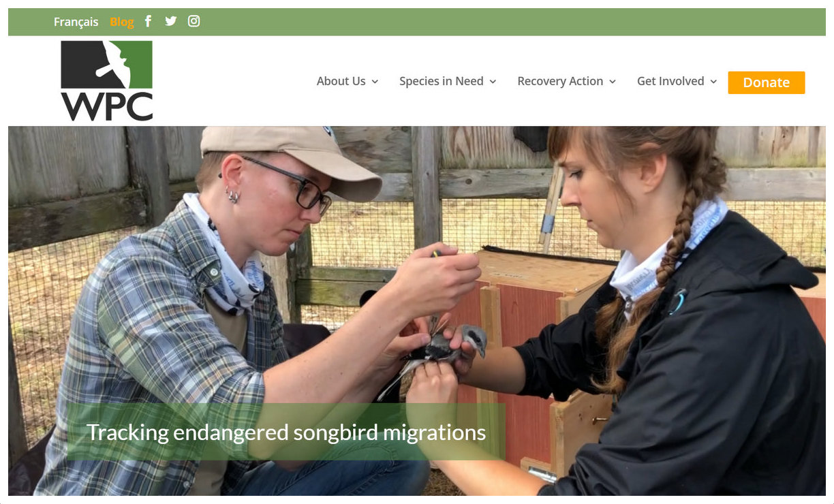The width and height of the screenshot is (834, 504).
Task: Expand the Recovery Action dropdown arrow
Action: [x=613, y=82]
